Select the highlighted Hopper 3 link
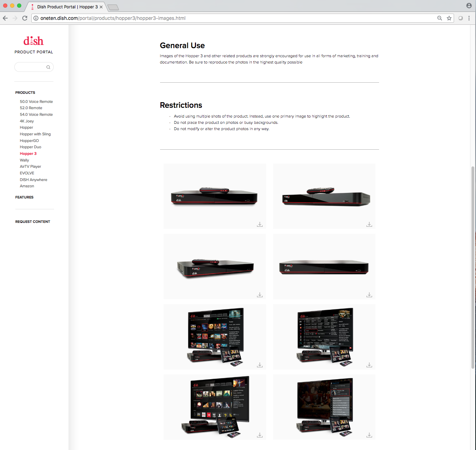The image size is (476, 450). point(28,153)
